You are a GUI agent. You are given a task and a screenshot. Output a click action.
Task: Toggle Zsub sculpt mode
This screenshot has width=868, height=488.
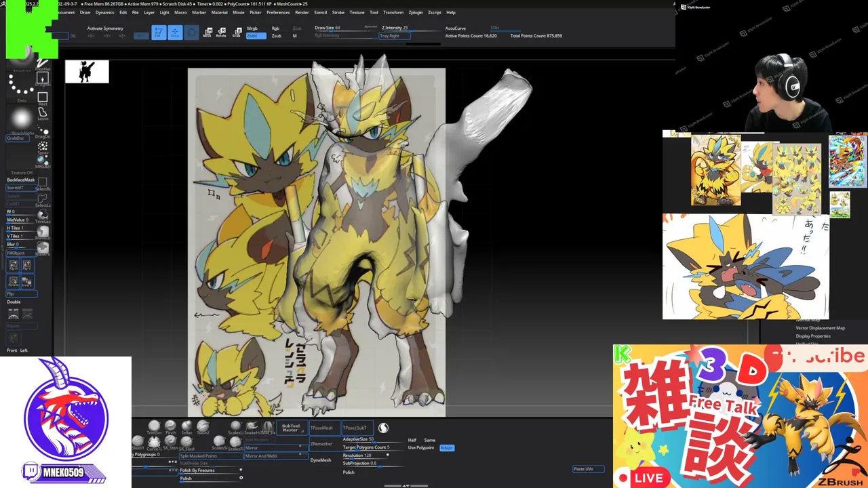276,36
